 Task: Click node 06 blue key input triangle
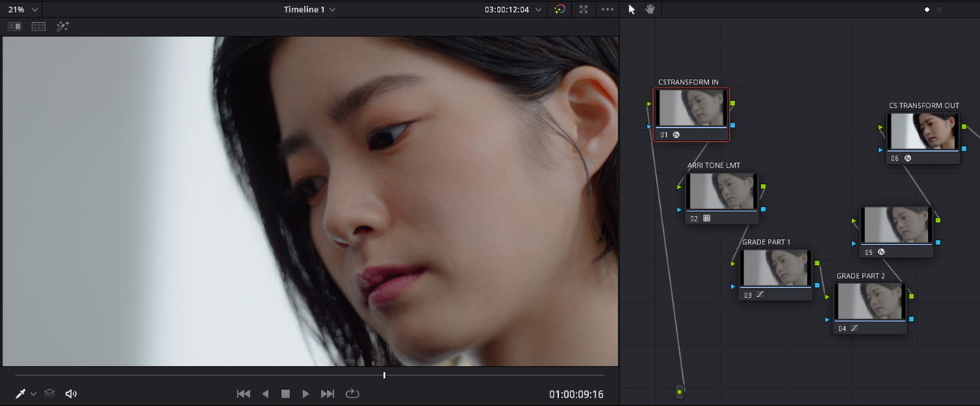pyautogui.click(x=880, y=150)
